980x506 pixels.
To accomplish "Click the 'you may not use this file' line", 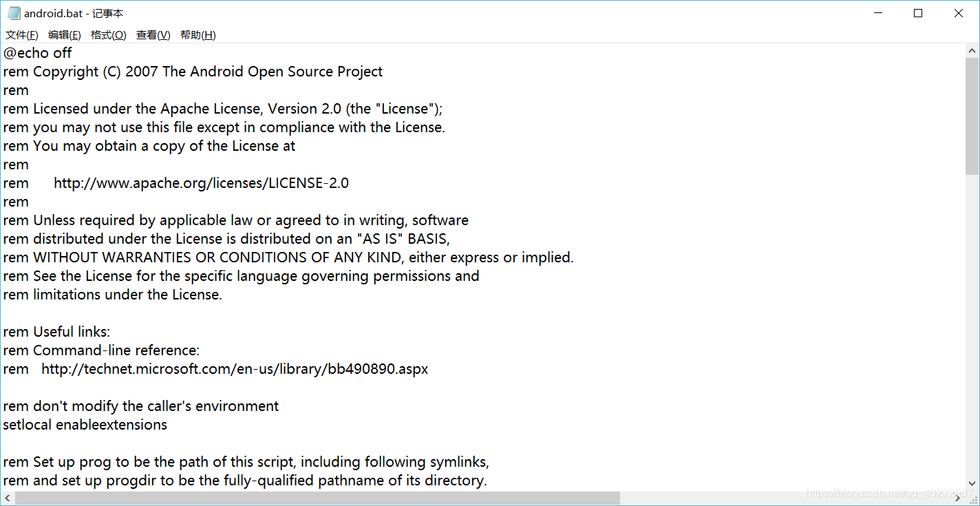I will pyautogui.click(x=224, y=127).
